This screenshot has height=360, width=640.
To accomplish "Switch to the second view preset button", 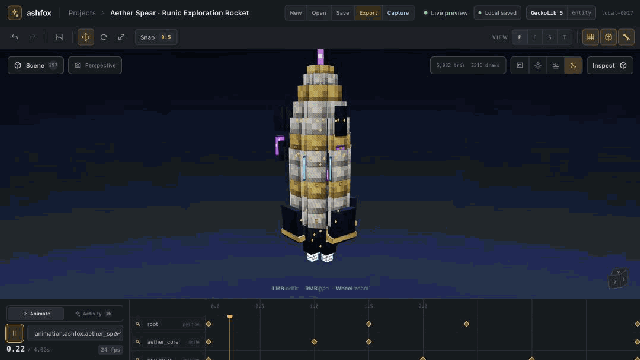I will tap(534, 37).
